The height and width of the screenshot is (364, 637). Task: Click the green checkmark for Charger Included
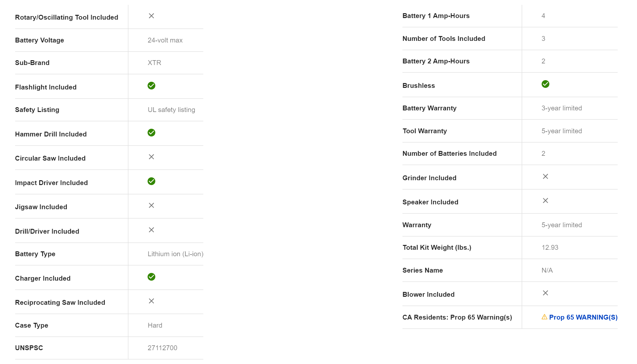click(x=151, y=277)
